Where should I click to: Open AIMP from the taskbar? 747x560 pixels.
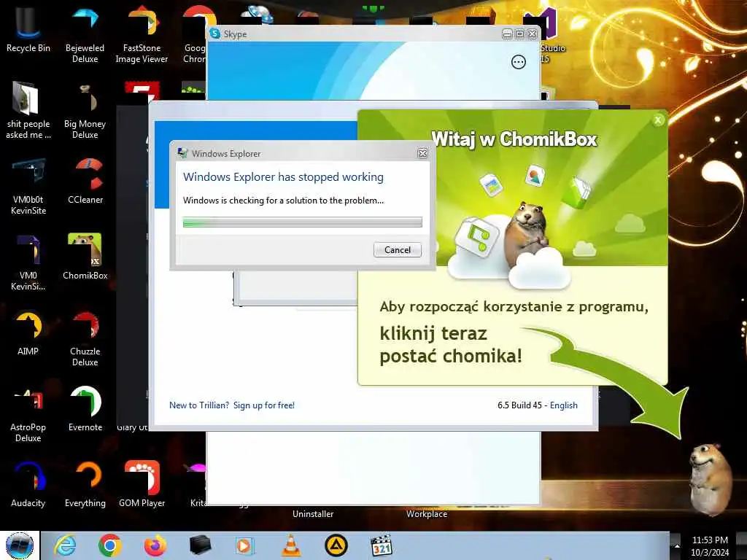pyautogui.click(x=336, y=545)
